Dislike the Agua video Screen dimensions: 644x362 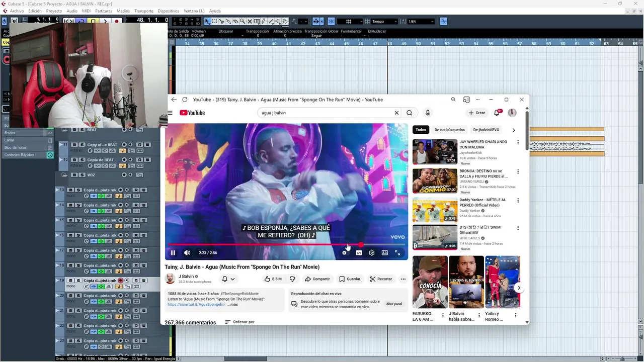(x=292, y=279)
